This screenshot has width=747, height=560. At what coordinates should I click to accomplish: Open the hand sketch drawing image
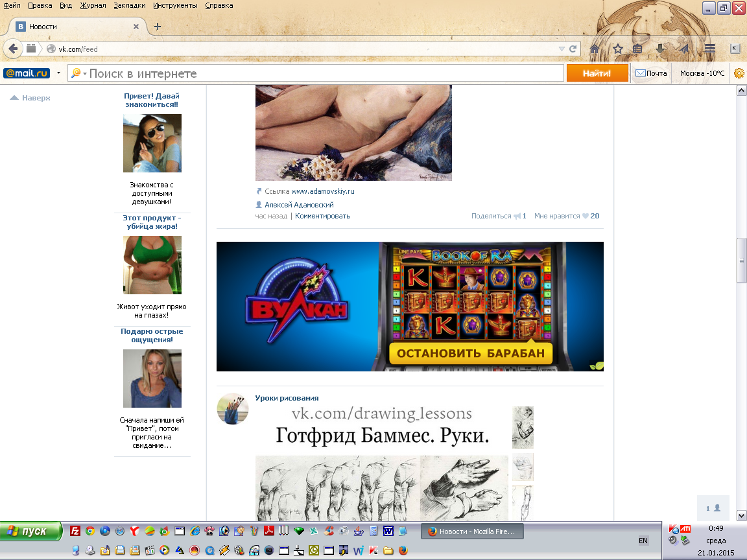pyautogui.click(x=464, y=487)
